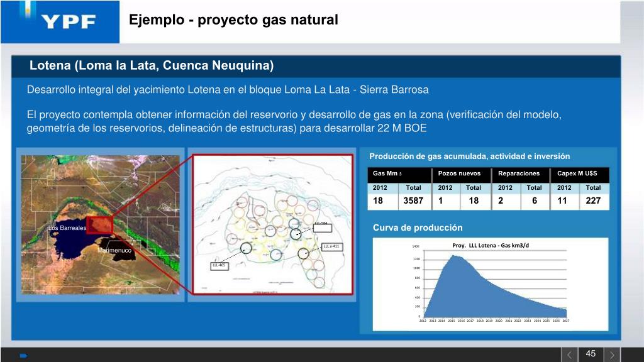Click chart title 'Proy. LLL Lotena - Gas km3/d'

click(491, 246)
